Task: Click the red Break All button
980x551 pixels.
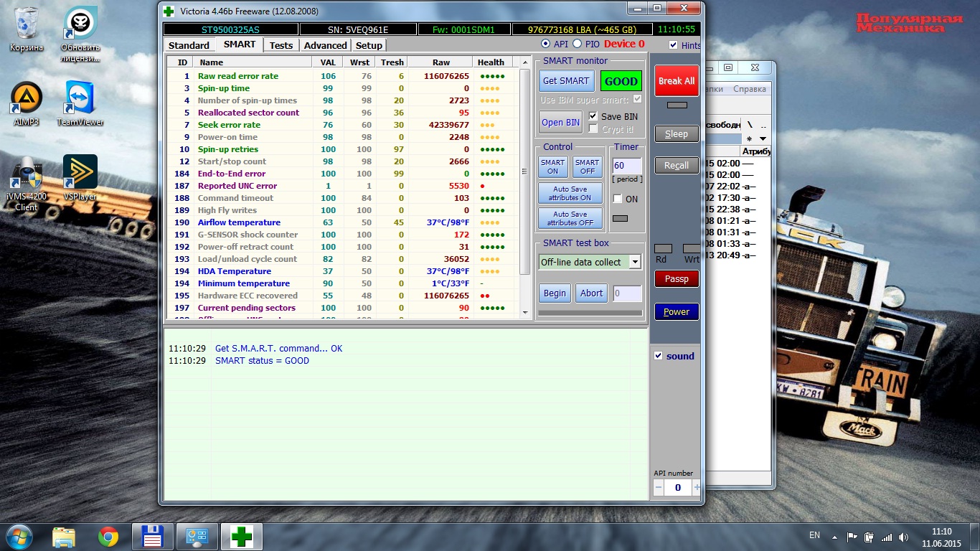Action: coord(676,81)
